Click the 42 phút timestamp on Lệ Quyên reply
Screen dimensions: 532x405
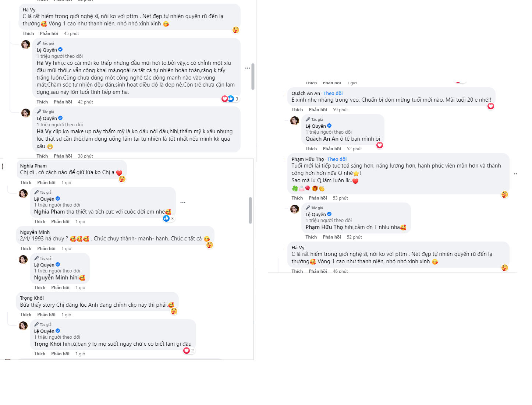click(x=85, y=102)
